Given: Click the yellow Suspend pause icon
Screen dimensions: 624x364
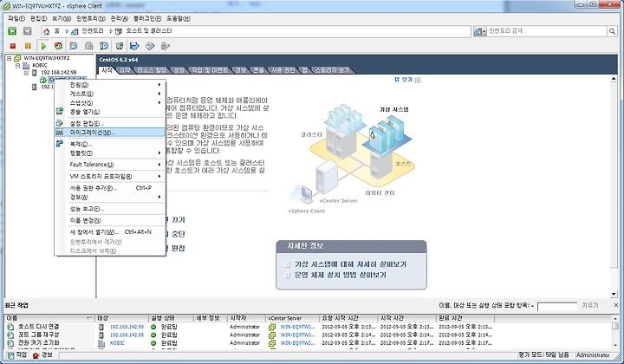Looking at the screenshot, I should click(x=28, y=46).
